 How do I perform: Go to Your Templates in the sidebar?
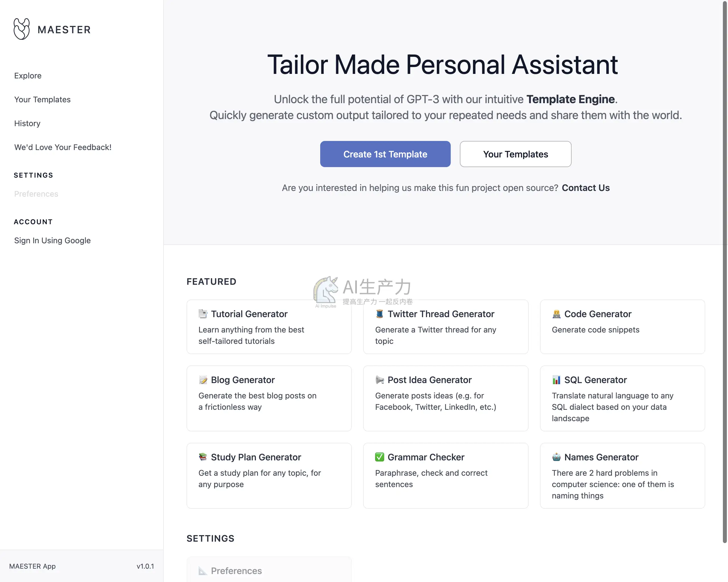pos(42,99)
